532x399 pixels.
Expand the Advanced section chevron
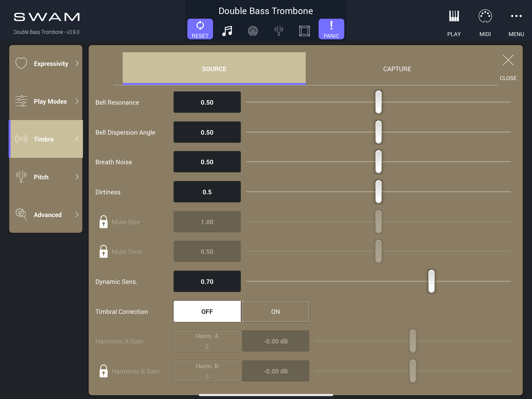[x=77, y=215]
